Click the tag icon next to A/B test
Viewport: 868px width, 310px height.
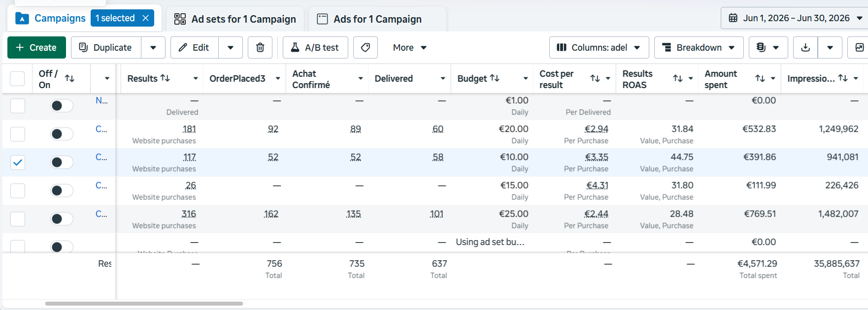[366, 48]
